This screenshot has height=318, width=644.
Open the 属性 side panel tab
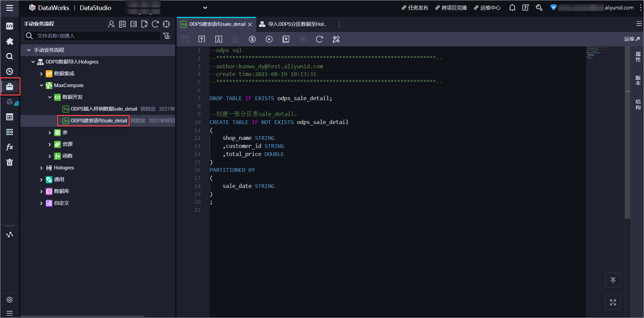click(x=638, y=56)
